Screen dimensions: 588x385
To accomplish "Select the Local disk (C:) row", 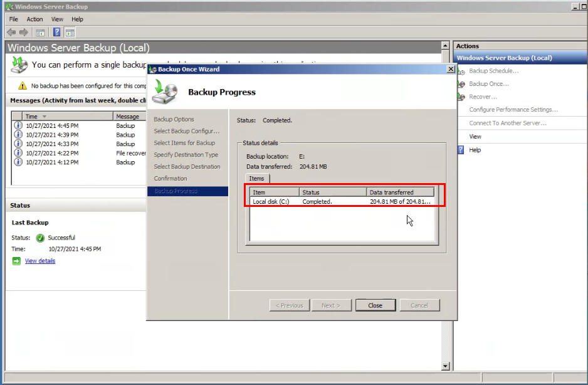I will click(x=342, y=201).
